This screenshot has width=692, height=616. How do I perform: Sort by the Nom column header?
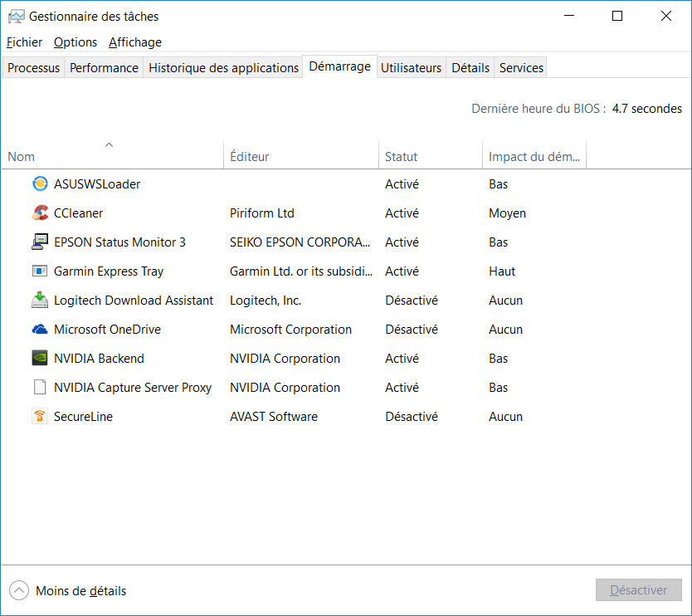(113, 154)
